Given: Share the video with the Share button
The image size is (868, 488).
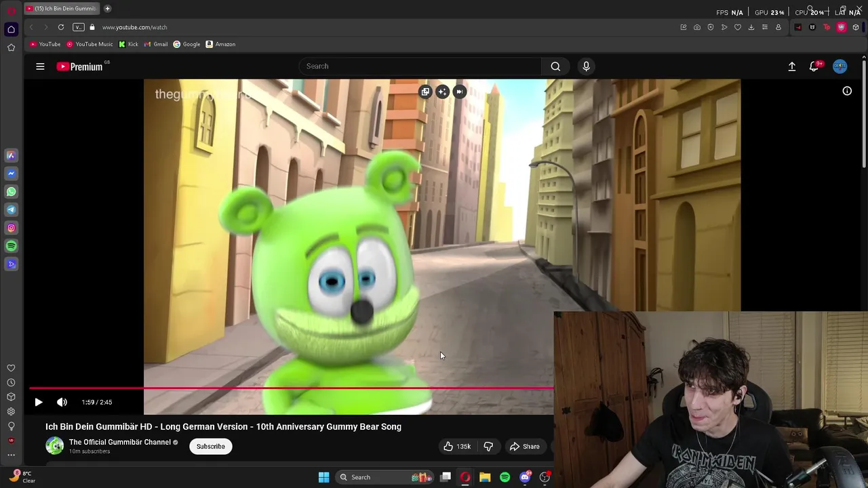Looking at the screenshot, I should [x=525, y=446].
